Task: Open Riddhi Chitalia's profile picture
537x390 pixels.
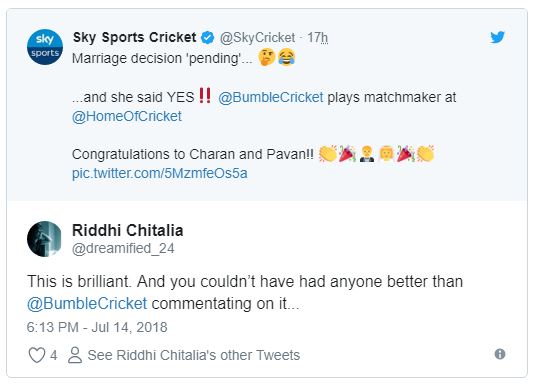Action: click(x=44, y=239)
